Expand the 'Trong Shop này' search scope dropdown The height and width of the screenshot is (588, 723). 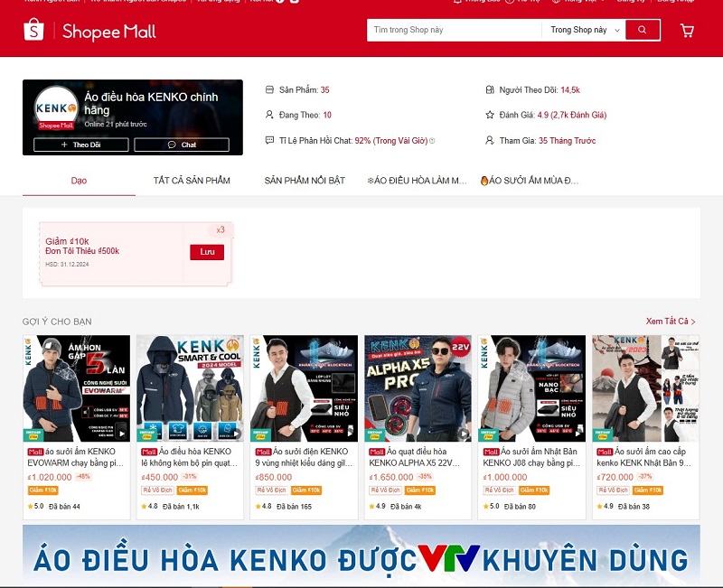[586, 30]
